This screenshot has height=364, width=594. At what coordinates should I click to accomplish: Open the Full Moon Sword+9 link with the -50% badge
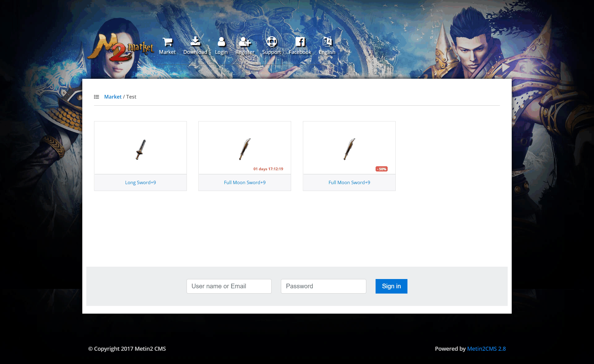349,183
